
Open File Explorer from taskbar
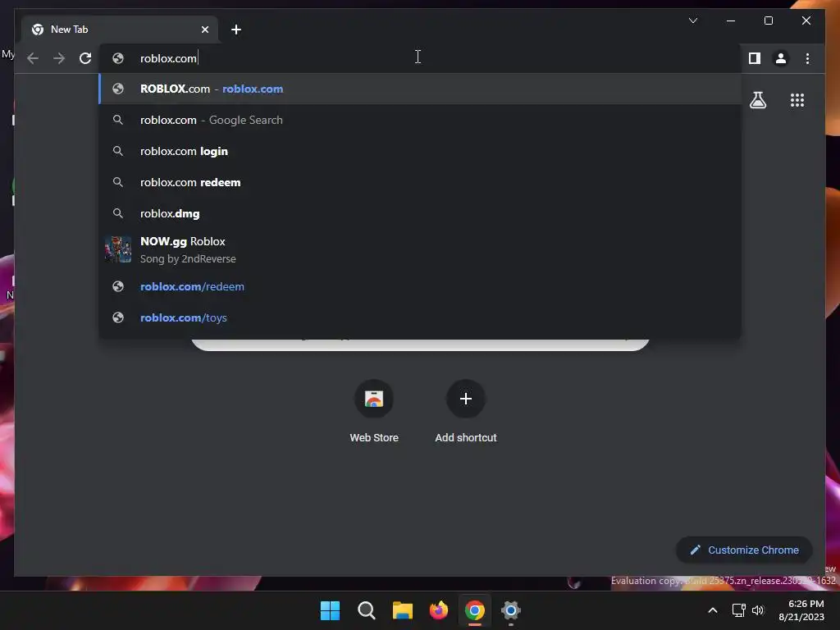[402, 610]
